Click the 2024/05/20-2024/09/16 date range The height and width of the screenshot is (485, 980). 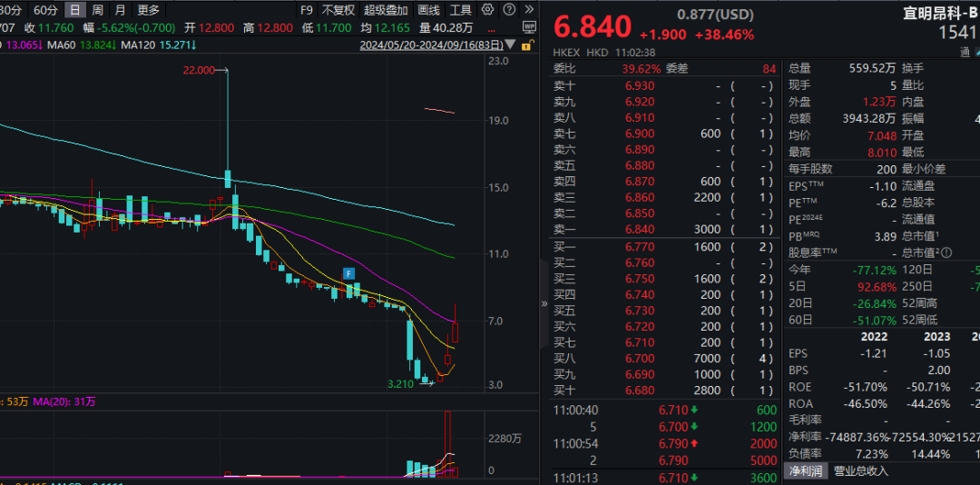431,45
